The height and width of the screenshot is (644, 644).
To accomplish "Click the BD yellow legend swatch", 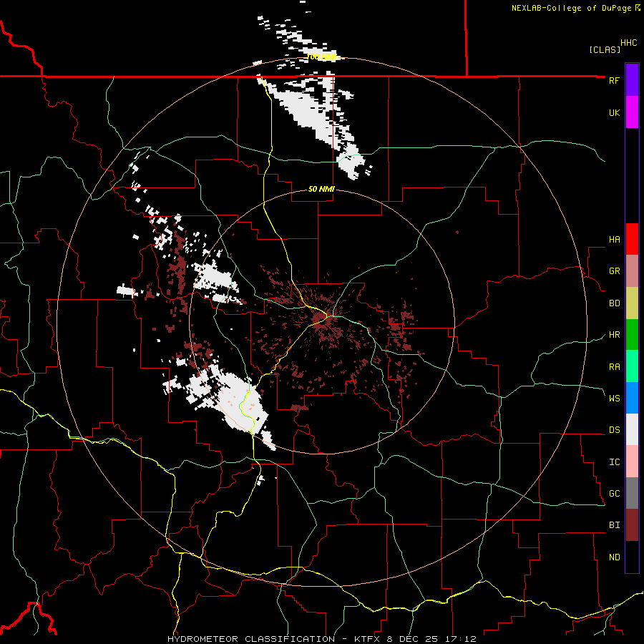I will [x=632, y=303].
